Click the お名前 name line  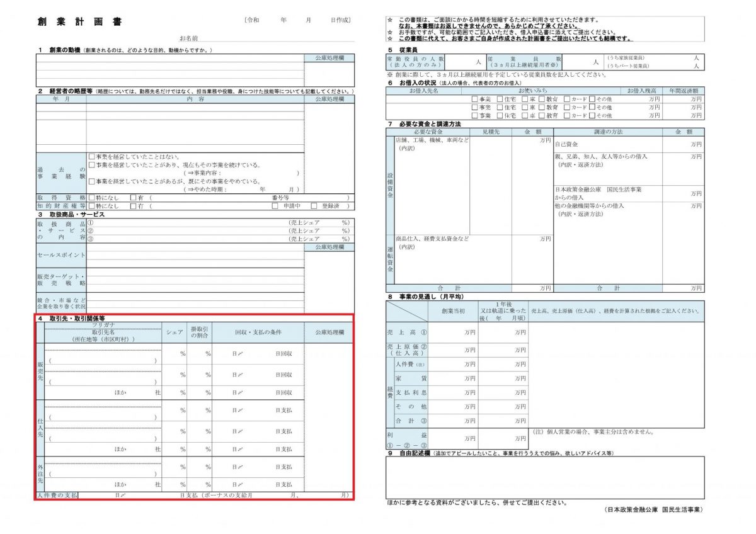pyautogui.click(x=266, y=38)
